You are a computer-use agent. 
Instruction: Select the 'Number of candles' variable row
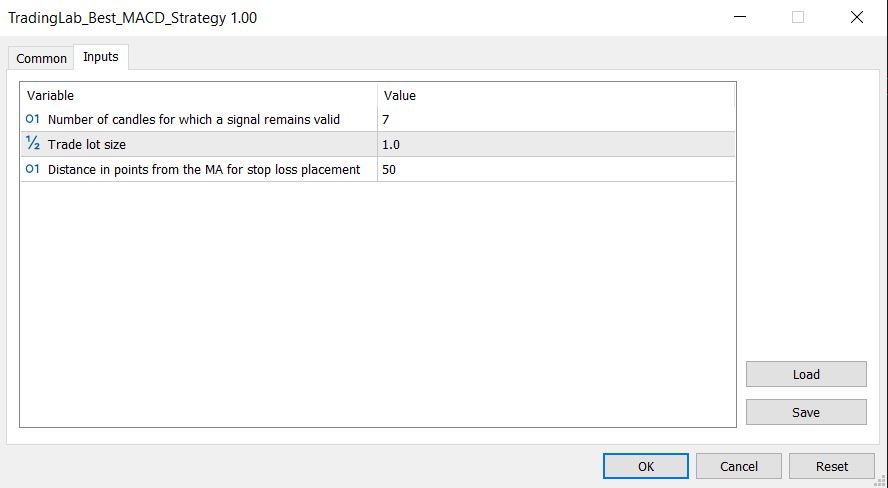tap(194, 120)
